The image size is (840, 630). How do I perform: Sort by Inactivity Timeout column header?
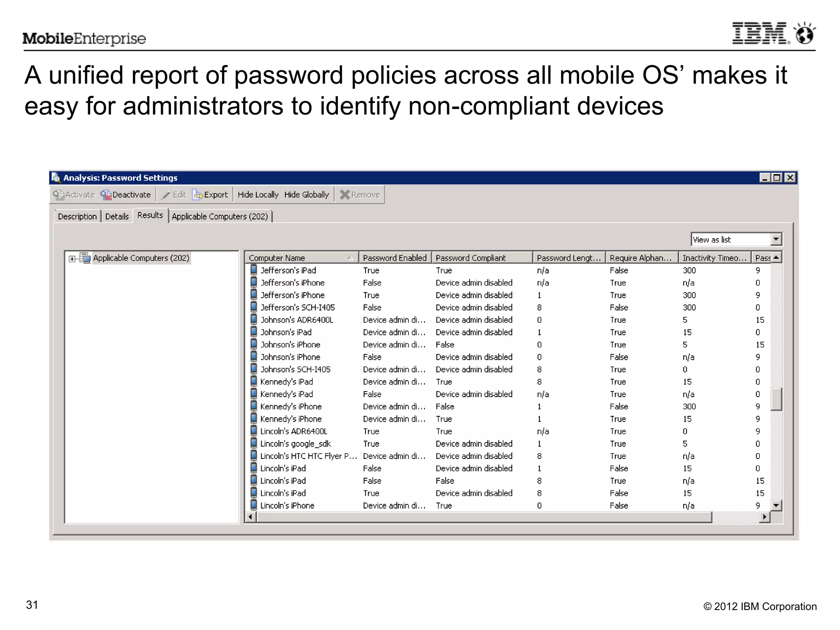pos(714,258)
